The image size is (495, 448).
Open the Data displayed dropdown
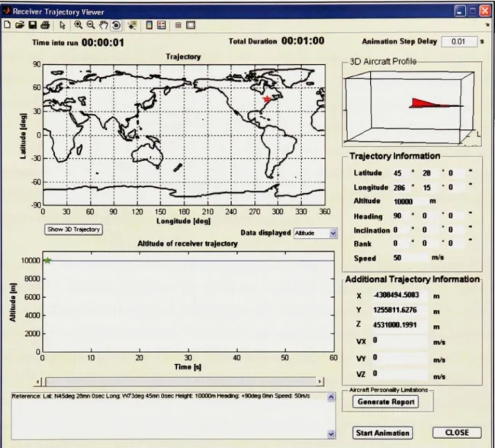click(x=315, y=234)
